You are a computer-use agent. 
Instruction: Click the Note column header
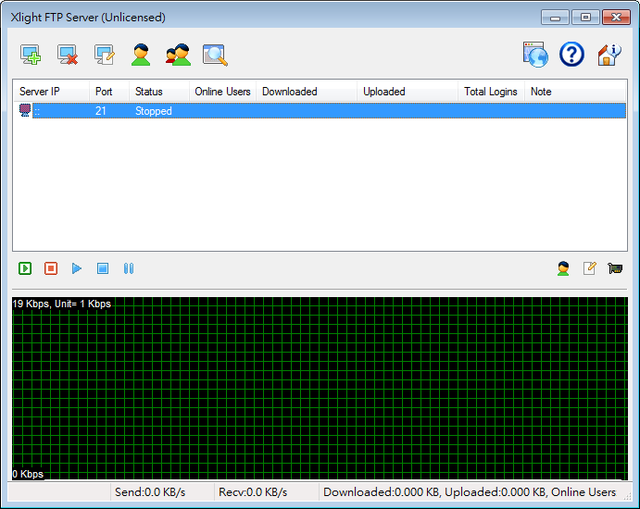point(575,91)
